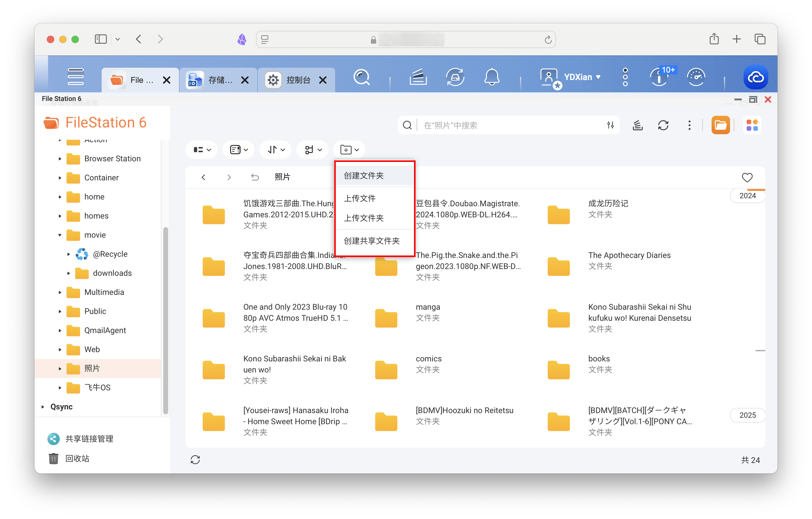Viewport: 812px width, 519px height.
Task: Go forward in folder path navigation
Action: pos(229,177)
